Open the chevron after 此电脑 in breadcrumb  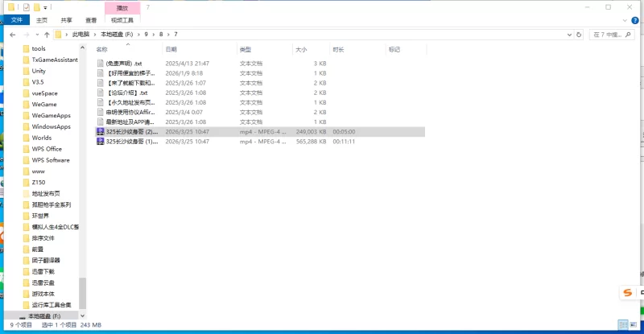(x=95, y=35)
